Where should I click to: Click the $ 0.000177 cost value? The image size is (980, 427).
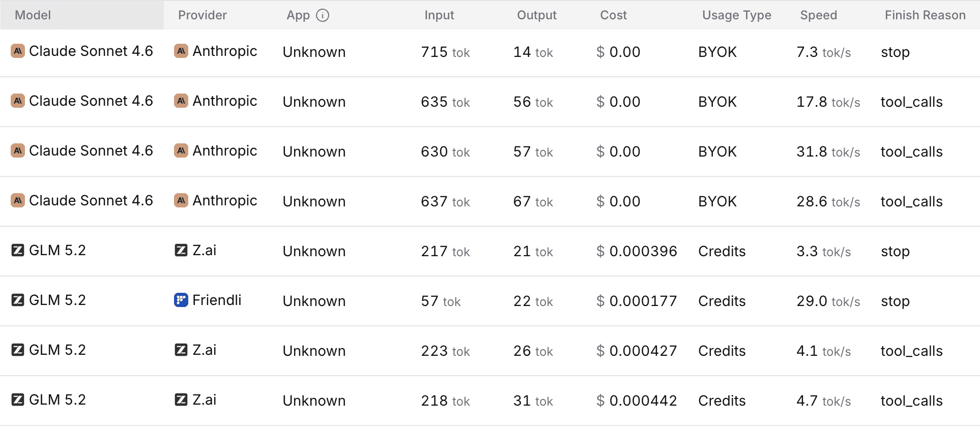pos(637,301)
